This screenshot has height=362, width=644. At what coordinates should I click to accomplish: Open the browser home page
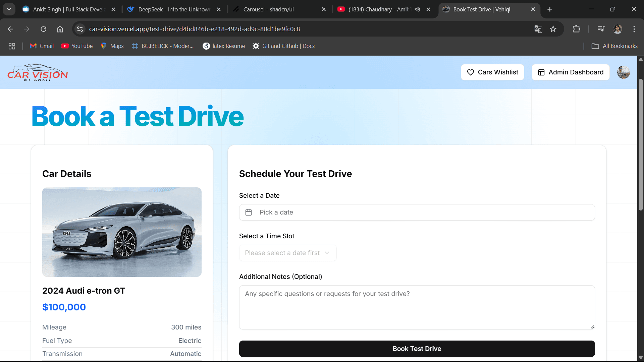(x=60, y=29)
